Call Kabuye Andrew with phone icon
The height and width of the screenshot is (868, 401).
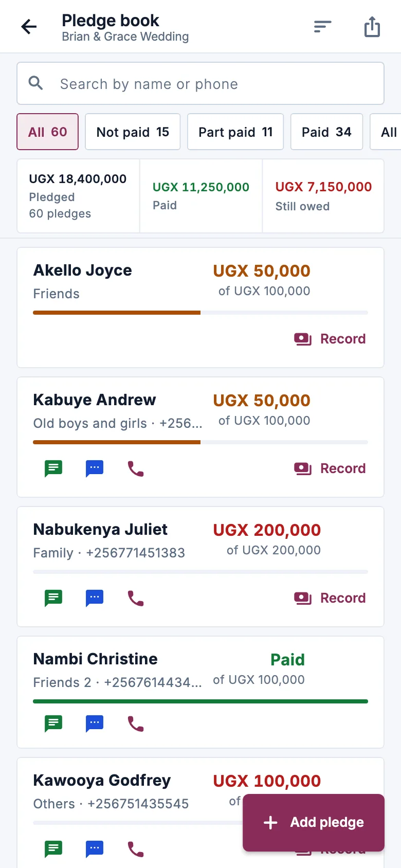tap(136, 468)
